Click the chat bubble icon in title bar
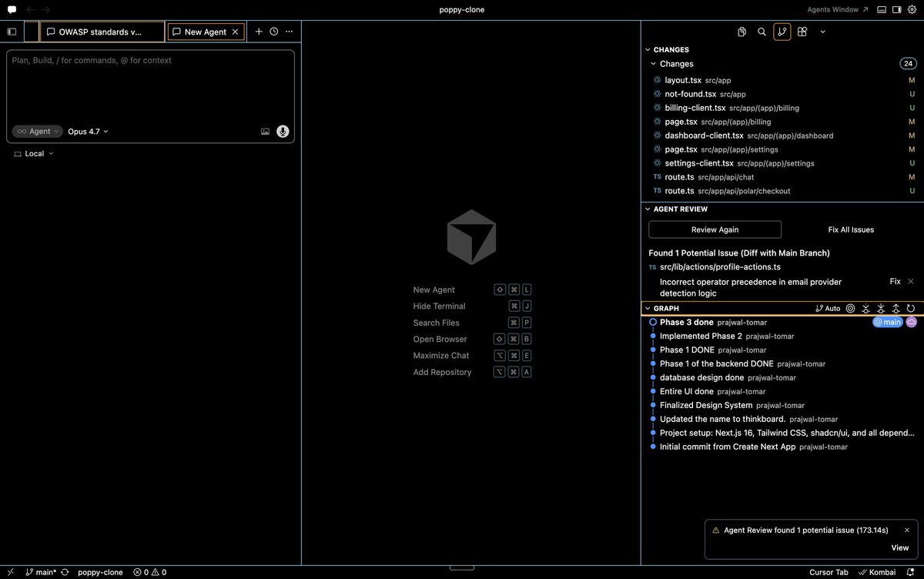This screenshot has height=579, width=924. point(12,10)
